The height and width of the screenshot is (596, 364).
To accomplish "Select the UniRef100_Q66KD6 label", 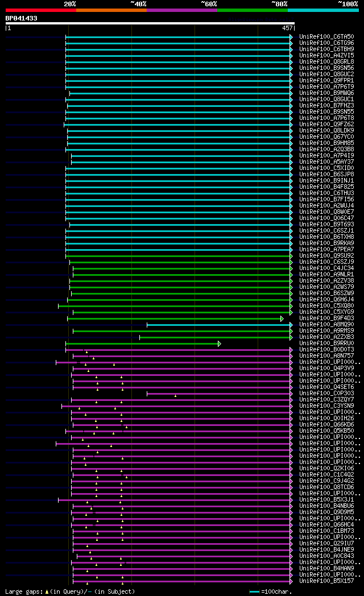I will tap(326, 424).
